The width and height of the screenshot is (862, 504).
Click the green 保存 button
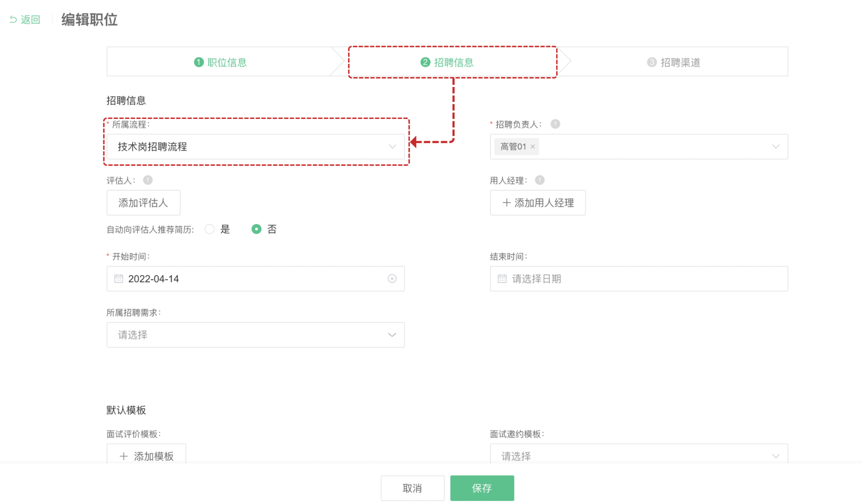[x=482, y=488]
